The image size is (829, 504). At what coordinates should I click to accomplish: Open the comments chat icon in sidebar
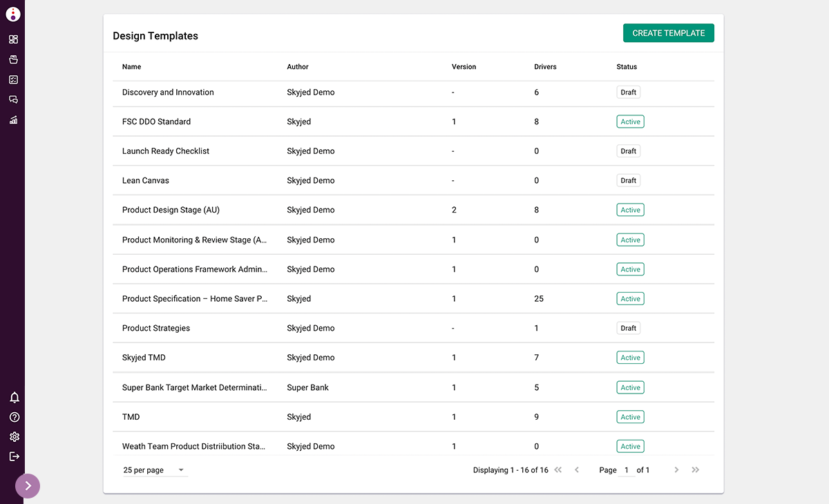pyautogui.click(x=13, y=99)
